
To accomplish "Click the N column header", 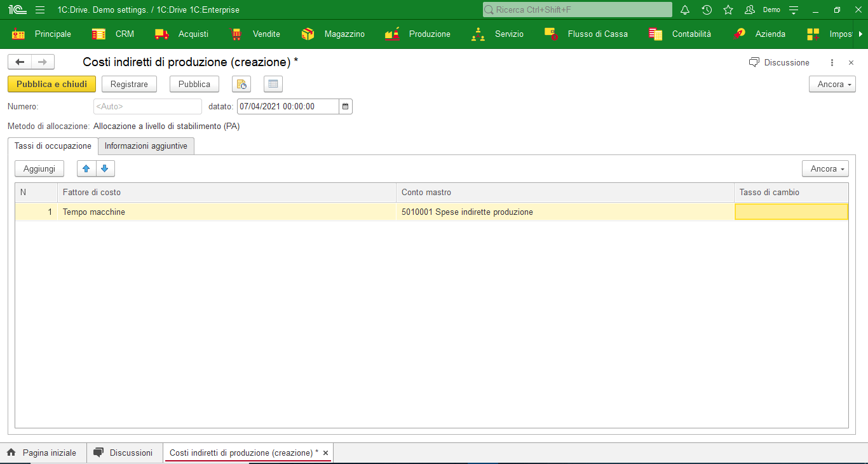I will (36, 192).
